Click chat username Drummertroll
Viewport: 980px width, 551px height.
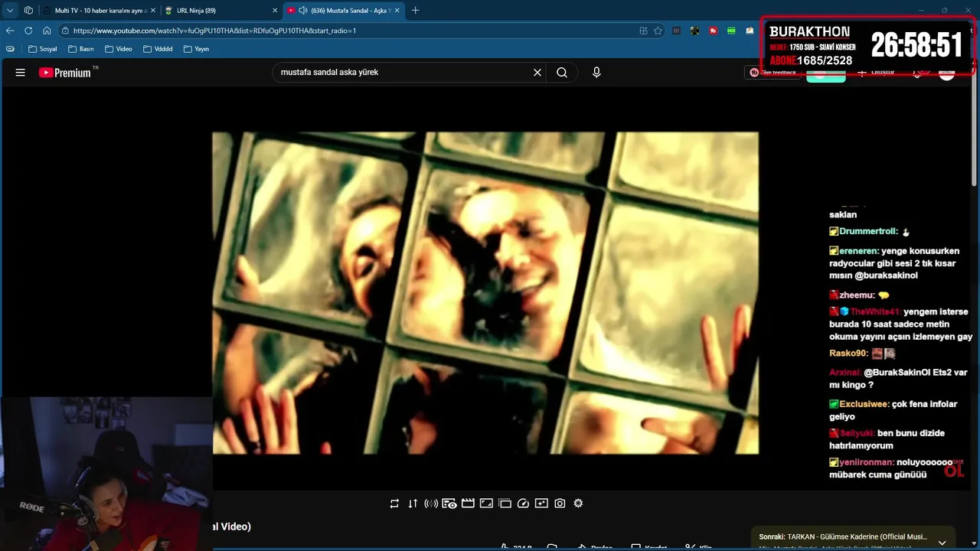[867, 231]
